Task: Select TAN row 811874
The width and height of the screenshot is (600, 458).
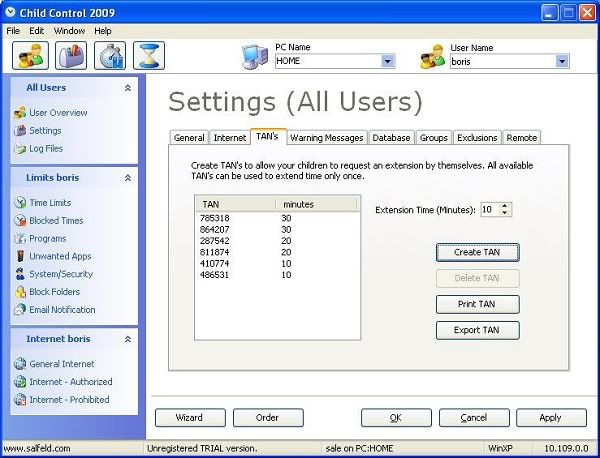Action: click(277, 253)
